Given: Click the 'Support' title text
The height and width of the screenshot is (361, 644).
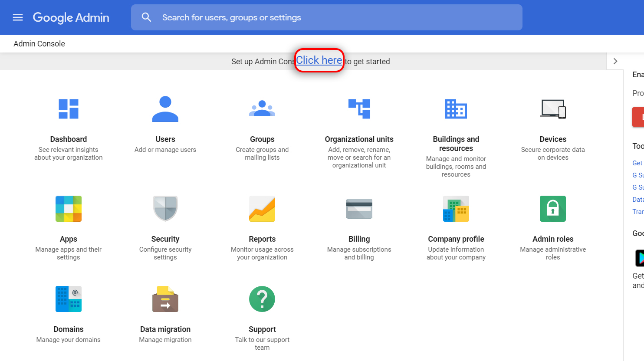Looking at the screenshot, I should coord(262,329).
